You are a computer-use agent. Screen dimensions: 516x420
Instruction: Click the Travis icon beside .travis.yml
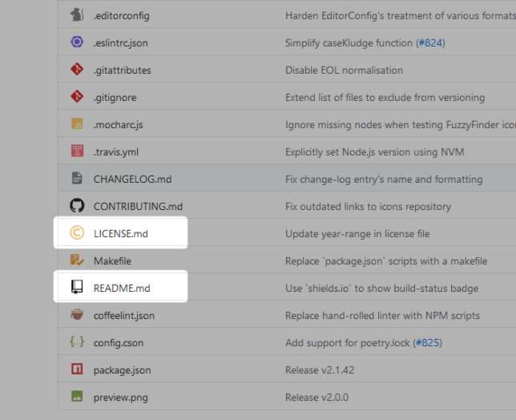77,151
